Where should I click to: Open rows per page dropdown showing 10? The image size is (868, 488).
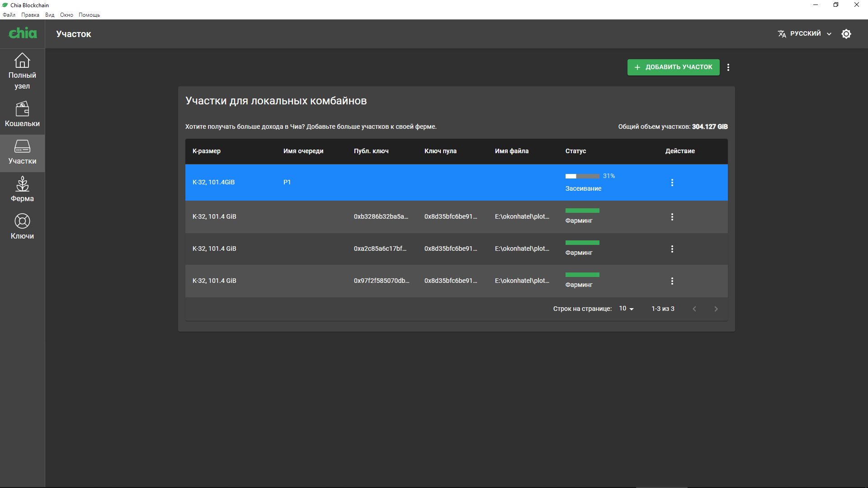click(x=626, y=309)
